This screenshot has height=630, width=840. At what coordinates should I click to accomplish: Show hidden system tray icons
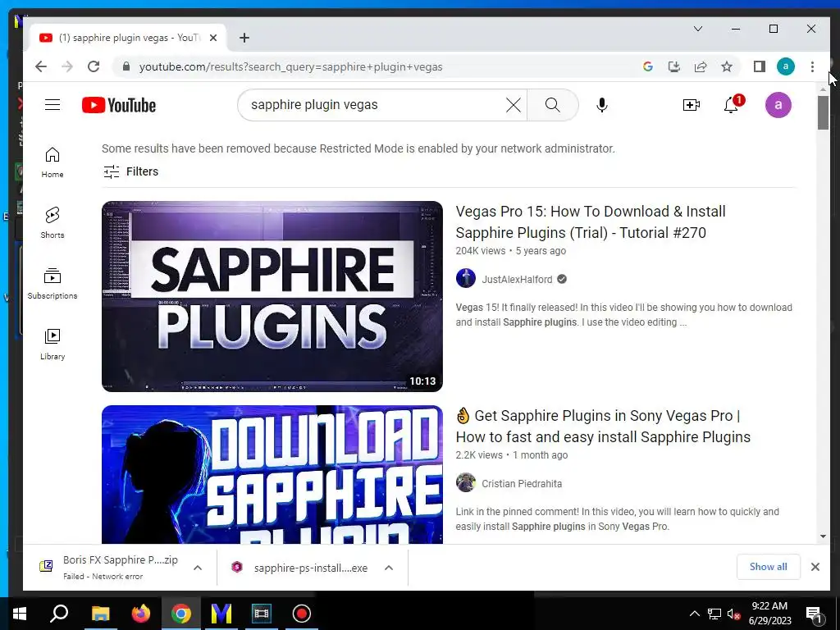[x=694, y=614]
